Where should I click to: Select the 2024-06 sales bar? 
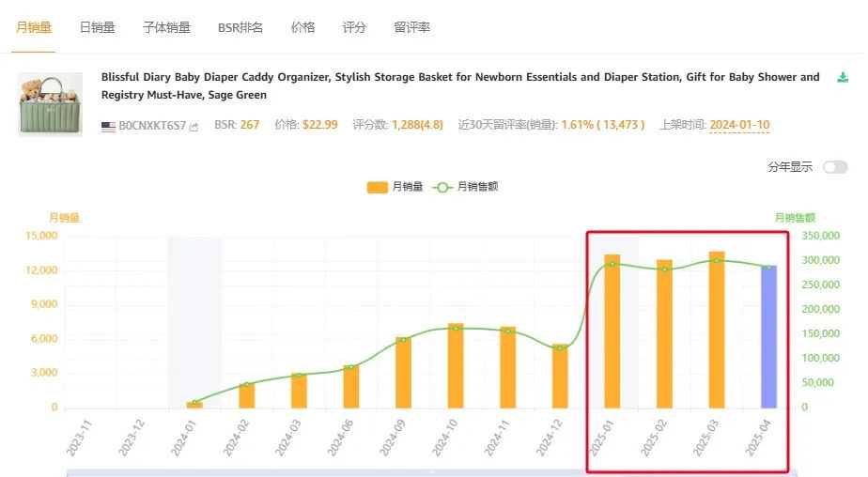[351, 387]
